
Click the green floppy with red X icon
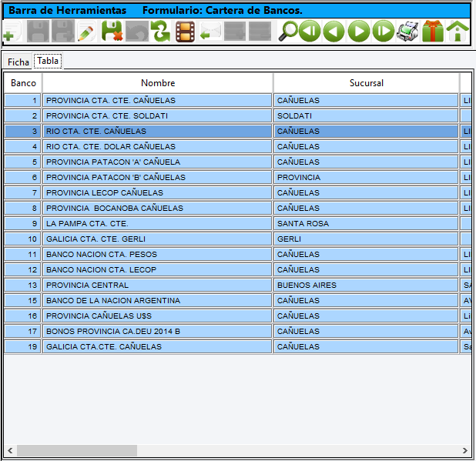112,32
